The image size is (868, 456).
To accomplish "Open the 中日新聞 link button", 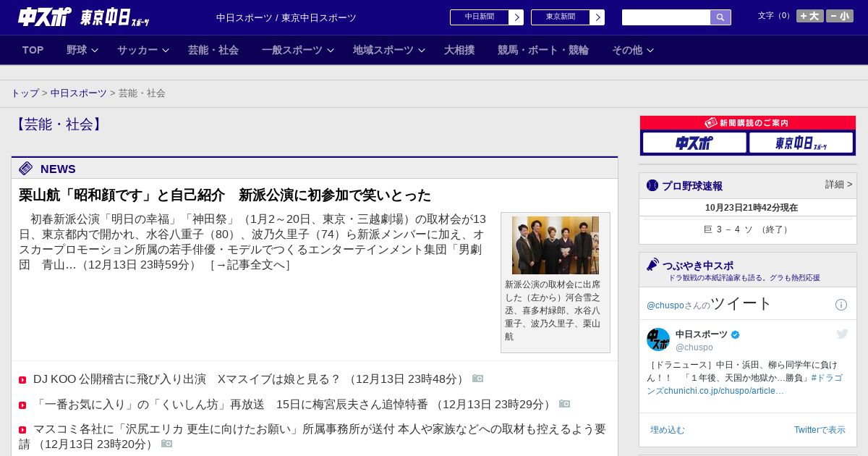I will point(480,17).
